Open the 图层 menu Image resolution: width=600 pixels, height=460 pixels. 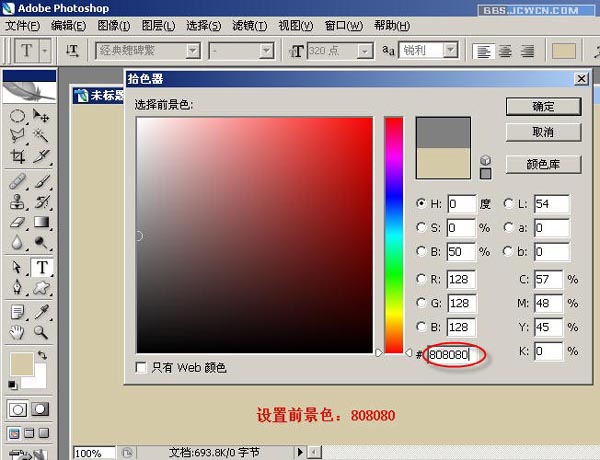pos(157,25)
